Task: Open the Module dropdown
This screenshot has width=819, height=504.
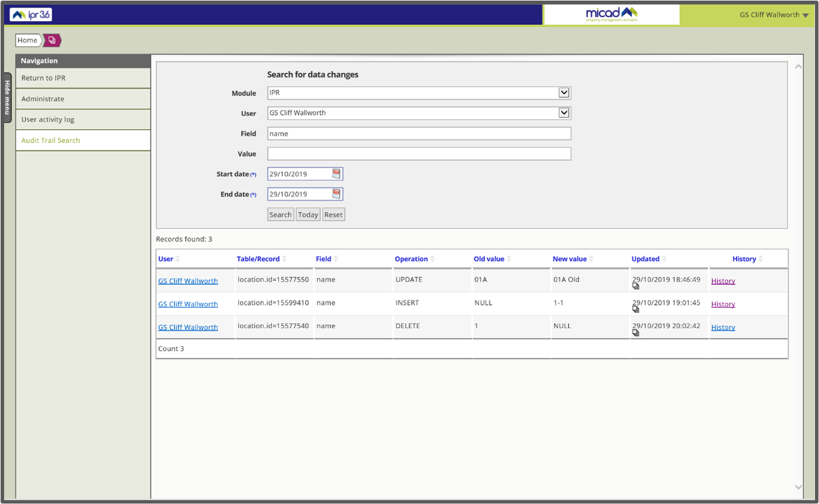Action: [564, 93]
